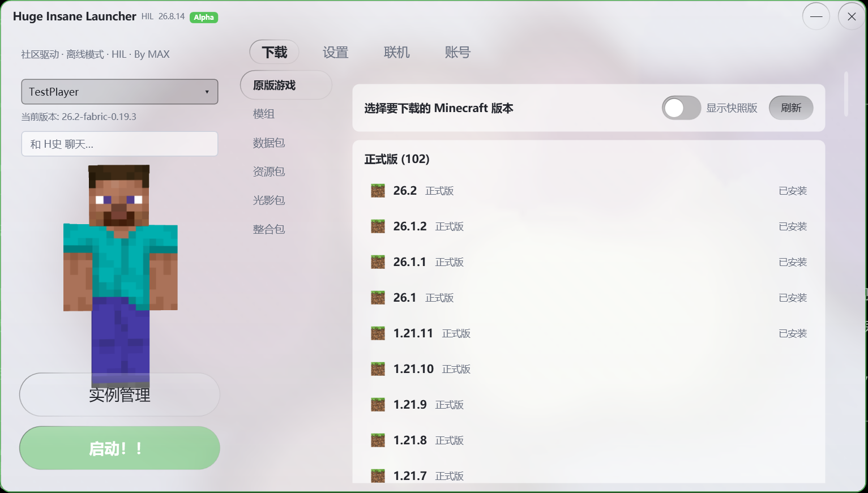Click the grass block icon beside version 26.1 正式版
Viewport: 868px width, 493px height.
click(x=378, y=298)
